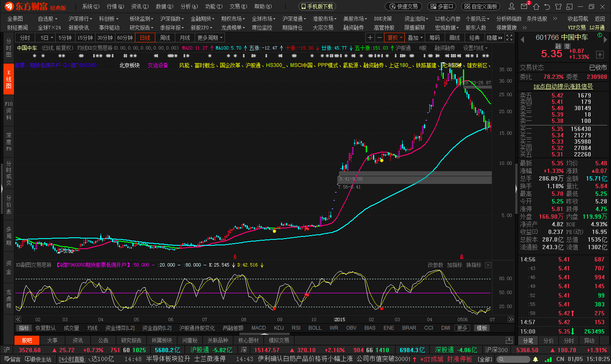Switch to the 研究报告 bottom tab

click(131, 340)
